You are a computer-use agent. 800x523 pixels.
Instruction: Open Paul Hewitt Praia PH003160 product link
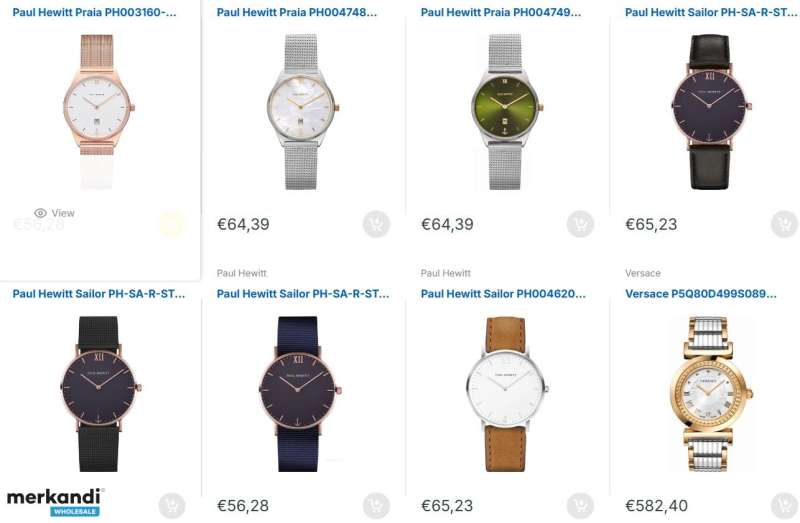pos(94,12)
